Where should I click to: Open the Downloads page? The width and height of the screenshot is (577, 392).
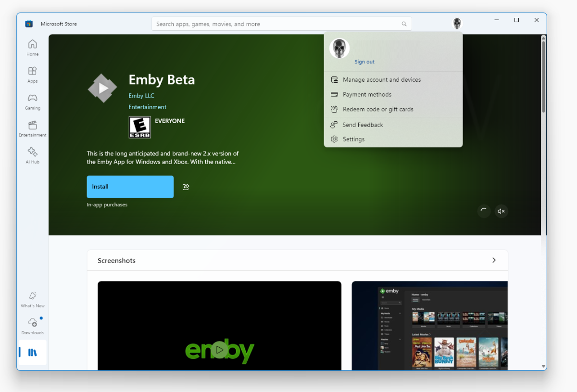coord(32,326)
